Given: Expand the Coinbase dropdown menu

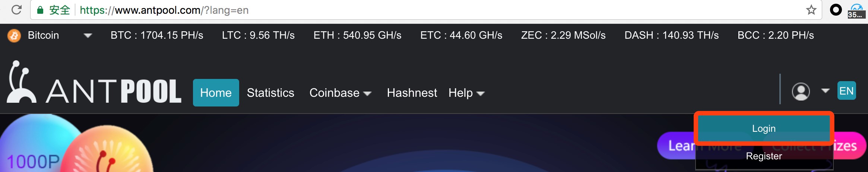Looking at the screenshot, I should 340,93.
